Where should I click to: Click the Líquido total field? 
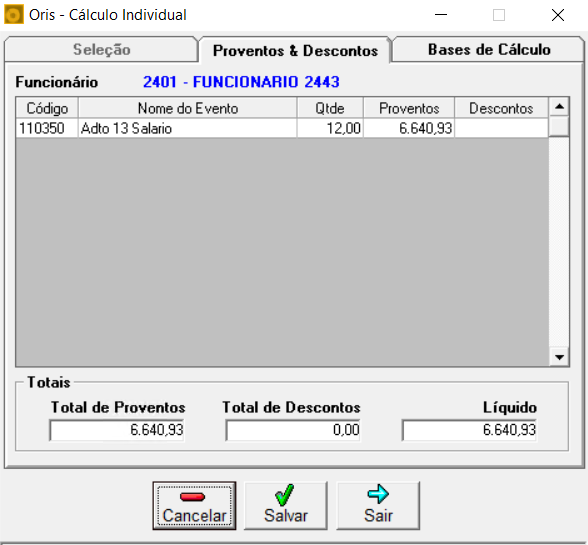[469, 430]
